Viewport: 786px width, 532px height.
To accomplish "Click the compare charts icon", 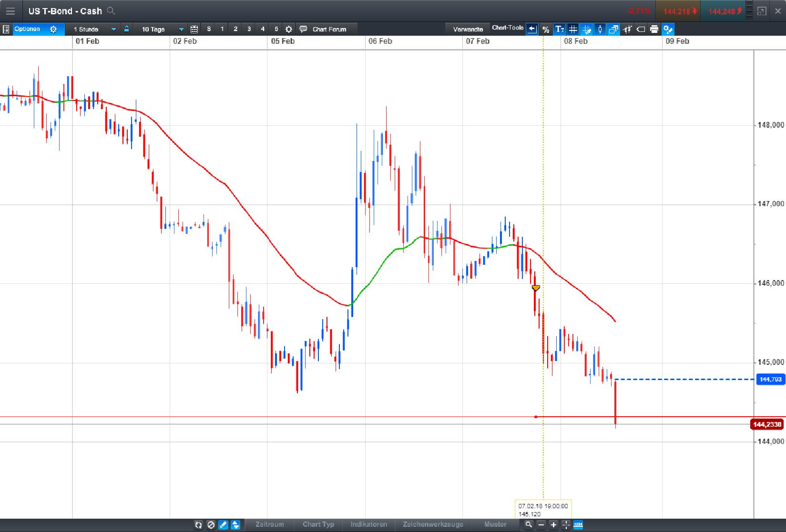I will click(613, 29).
